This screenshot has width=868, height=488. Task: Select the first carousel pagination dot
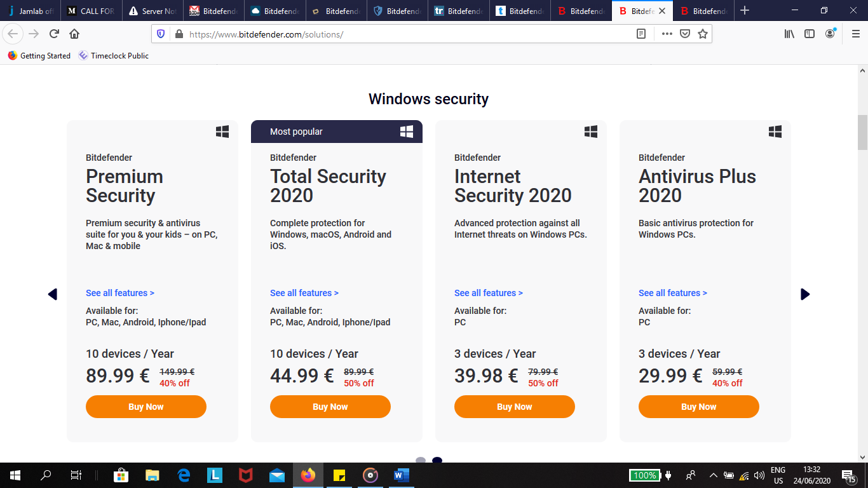[x=421, y=460]
